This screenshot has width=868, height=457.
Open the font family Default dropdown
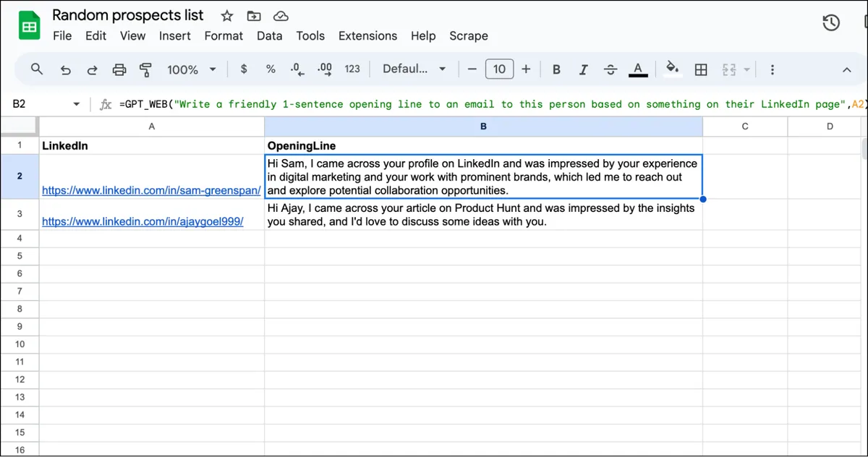(414, 69)
